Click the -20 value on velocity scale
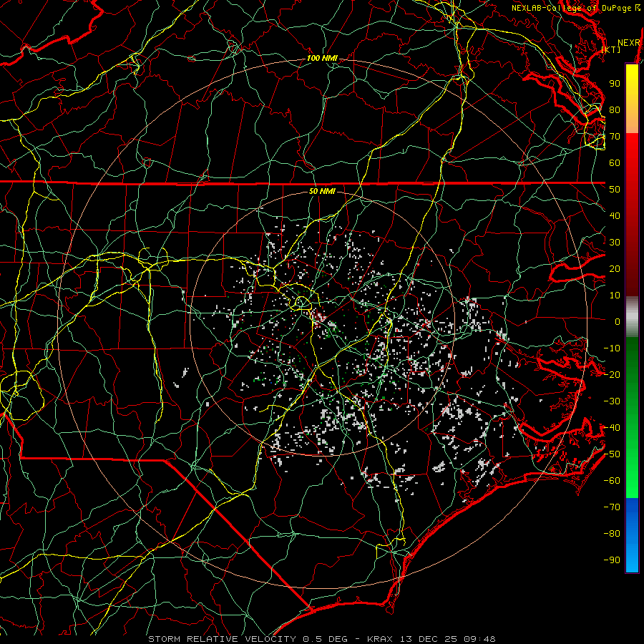The width and height of the screenshot is (644, 644). (612, 375)
